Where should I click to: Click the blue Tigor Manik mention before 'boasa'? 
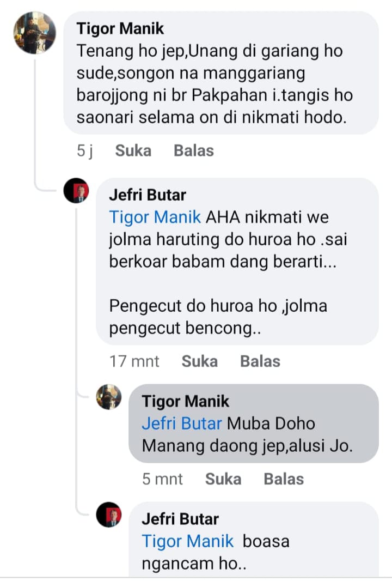(x=187, y=541)
